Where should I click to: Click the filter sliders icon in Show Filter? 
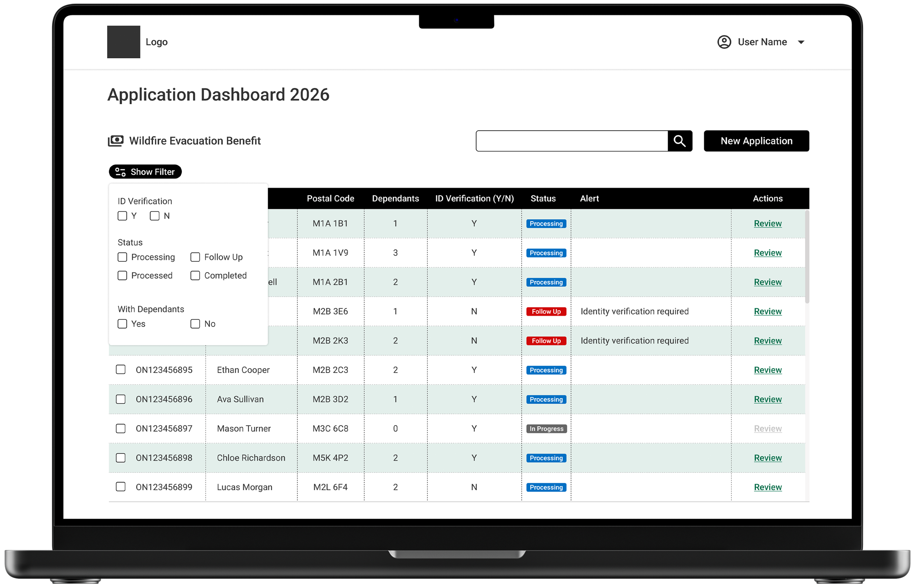click(x=120, y=172)
